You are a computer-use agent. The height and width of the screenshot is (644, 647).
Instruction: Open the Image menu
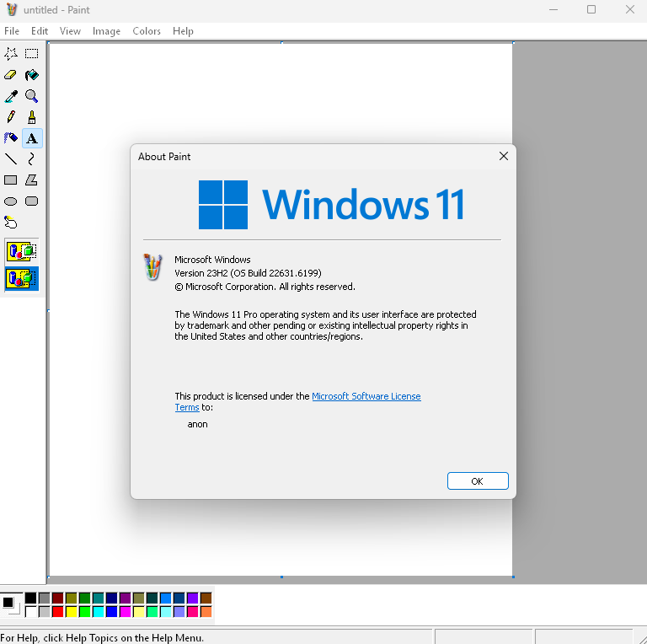coord(106,31)
